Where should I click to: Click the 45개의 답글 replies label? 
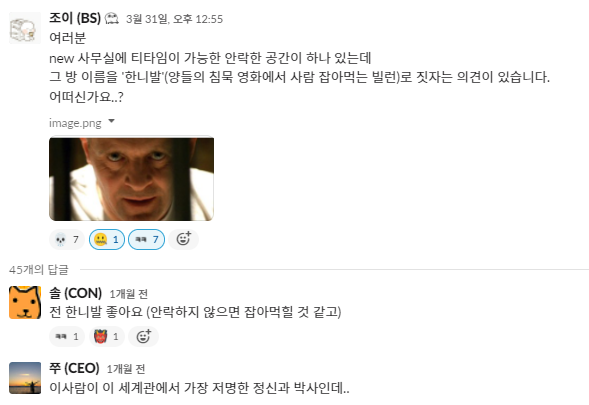click(39, 269)
